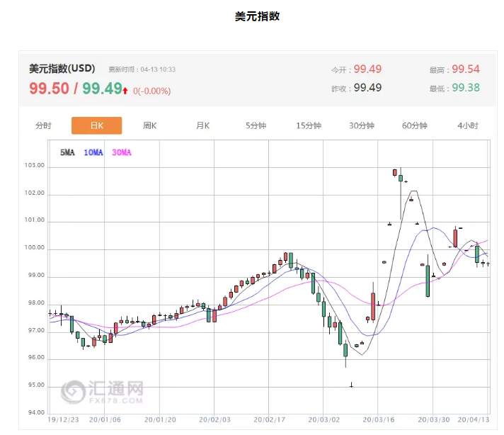The image size is (504, 435).
Task: Select the 日K tab
Action: (96, 125)
